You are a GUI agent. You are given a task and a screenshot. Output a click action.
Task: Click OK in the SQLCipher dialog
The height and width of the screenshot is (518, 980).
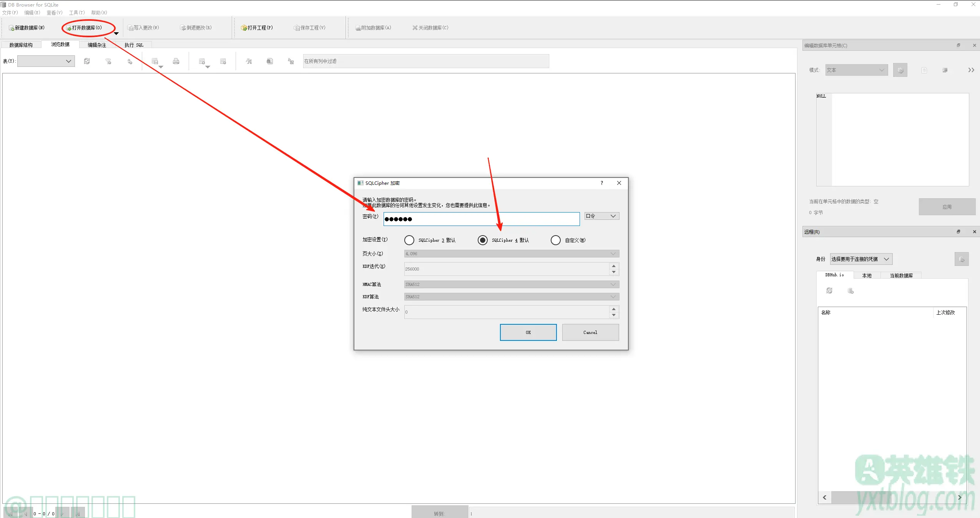point(528,332)
